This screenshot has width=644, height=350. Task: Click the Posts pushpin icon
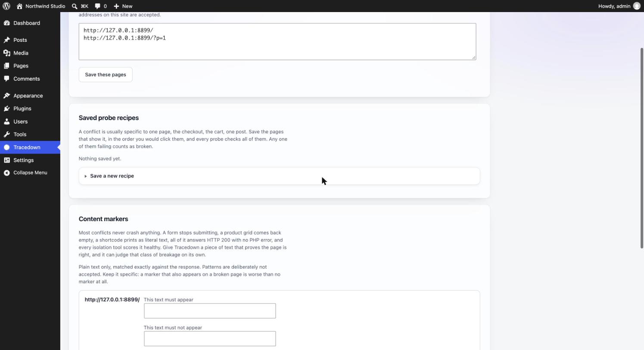[x=7, y=40]
